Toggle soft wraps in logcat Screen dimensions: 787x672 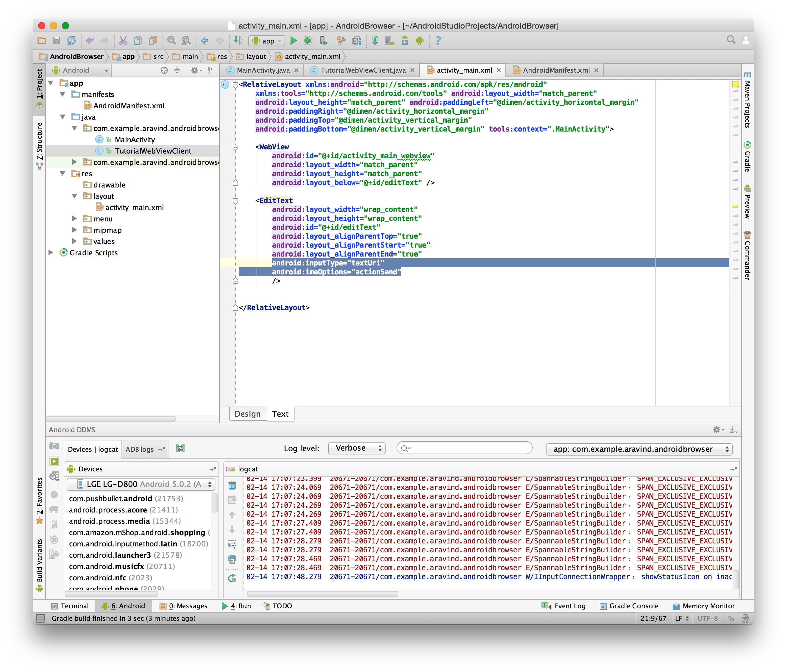tap(232, 544)
